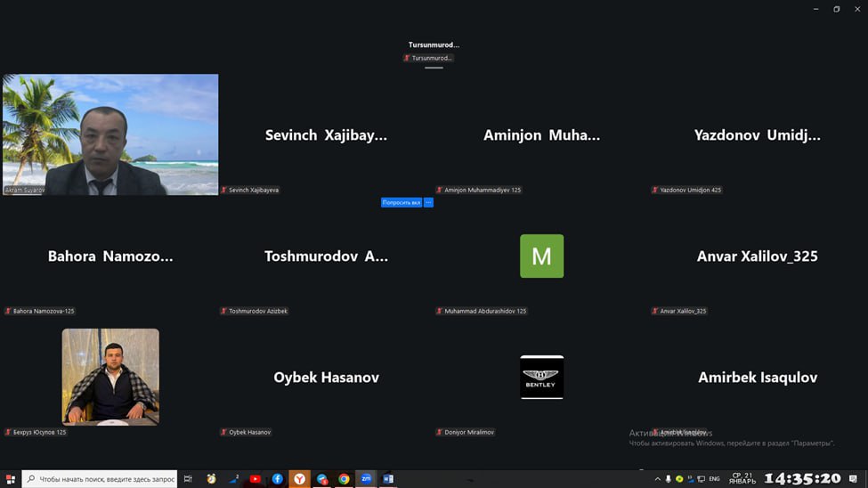868x488 pixels.
Task: Expand hidden system tray icons
Action: pyautogui.click(x=658, y=479)
